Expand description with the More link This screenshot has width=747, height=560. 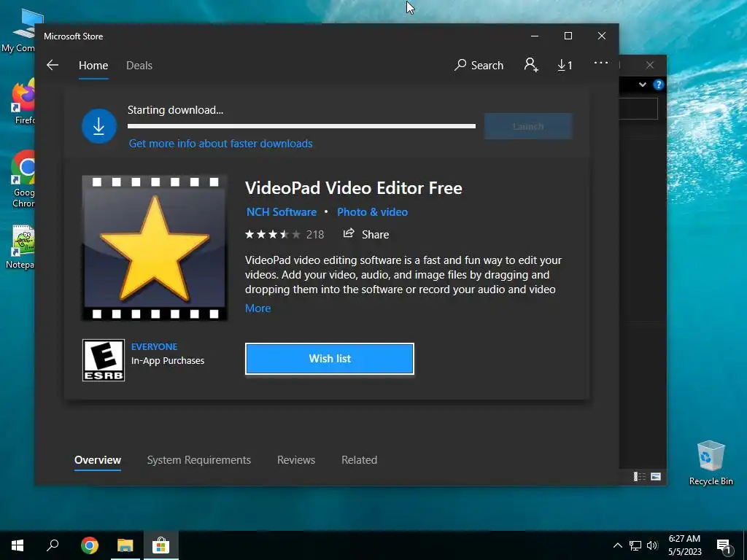258,308
